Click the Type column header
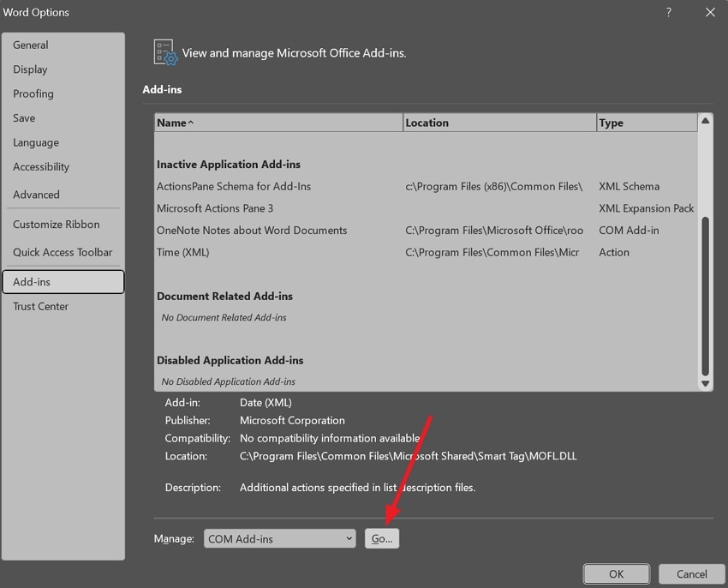Image resolution: width=728 pixels, height=588 pixels. coord(646,123)
